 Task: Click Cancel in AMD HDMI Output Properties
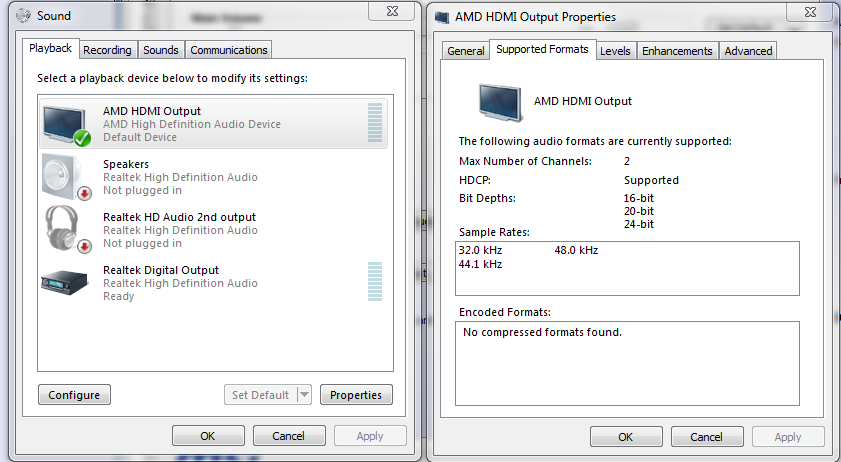pyautogui.click(x=706, y=437)
